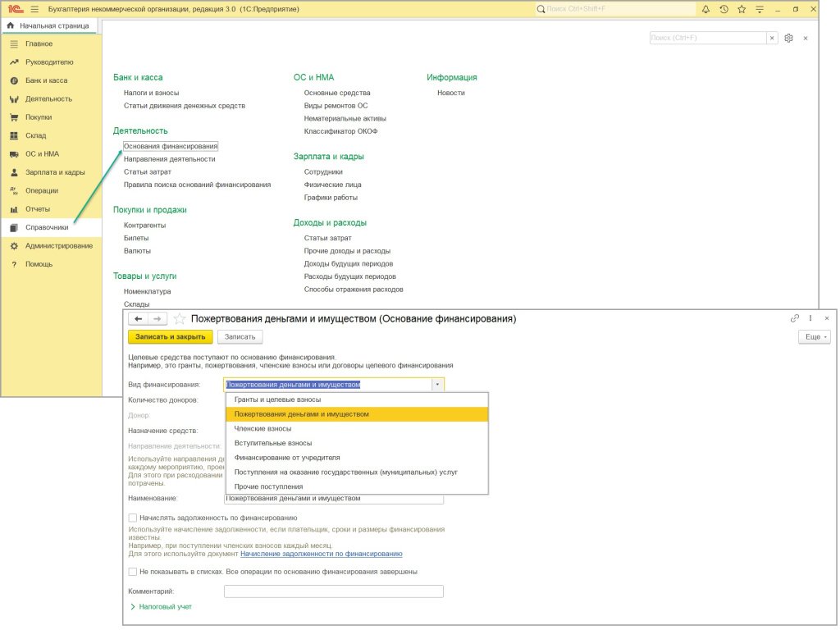Toggle Вид финансирования dropdown arrow
Screen dimensions: 840x630
pyautogui.click(x=437, y=384)
